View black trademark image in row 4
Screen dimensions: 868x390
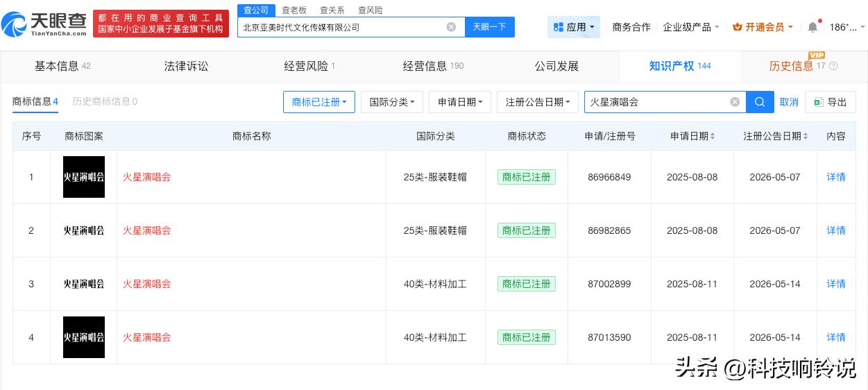coord(84,337)
